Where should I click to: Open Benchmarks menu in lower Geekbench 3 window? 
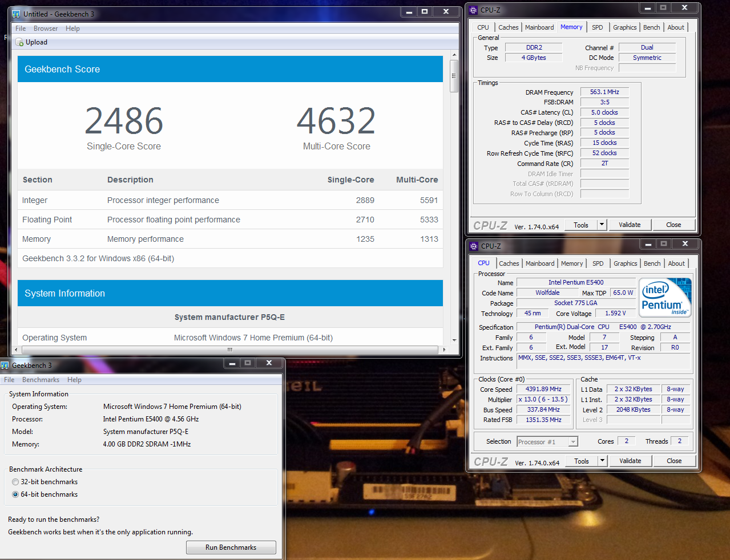click(x=41, y=380)
